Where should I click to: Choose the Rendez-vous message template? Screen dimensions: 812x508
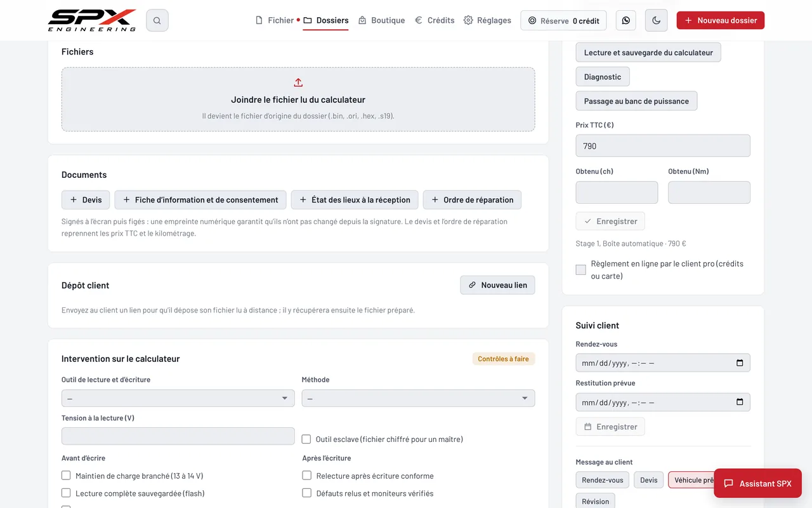coord(603,480)
